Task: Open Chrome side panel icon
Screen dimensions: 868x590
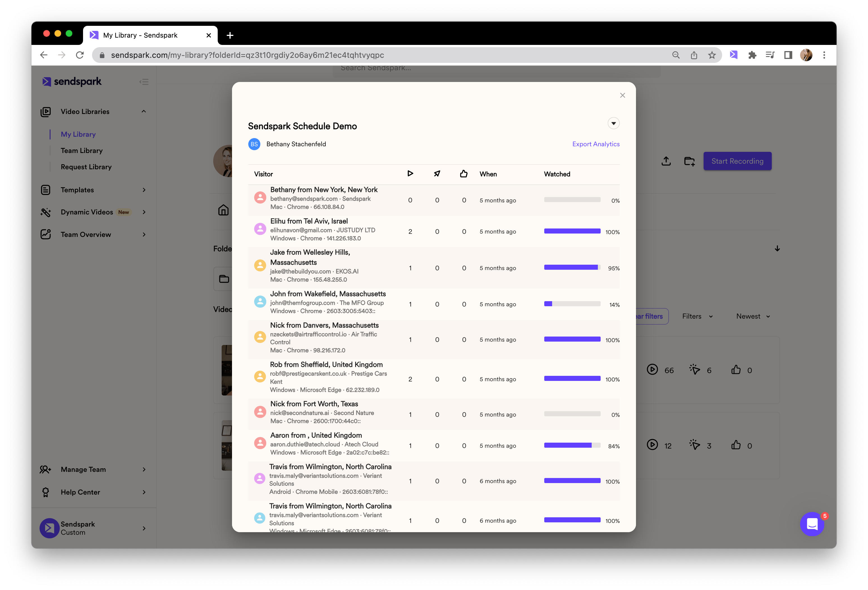Action: point(788,55)
